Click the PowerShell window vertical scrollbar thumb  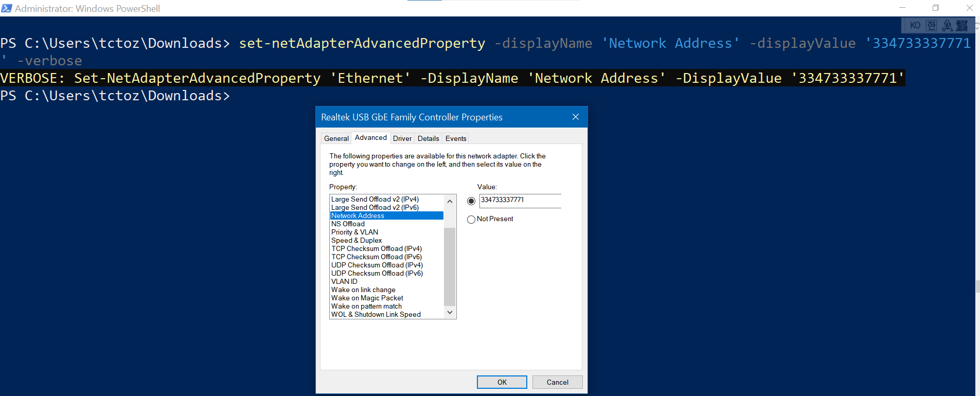point(977,286)
